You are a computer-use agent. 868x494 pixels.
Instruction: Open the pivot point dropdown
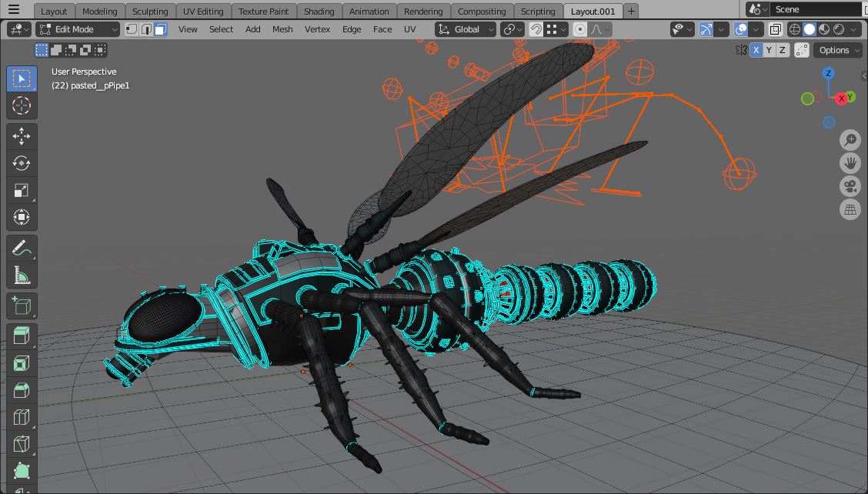coord(512,29)
